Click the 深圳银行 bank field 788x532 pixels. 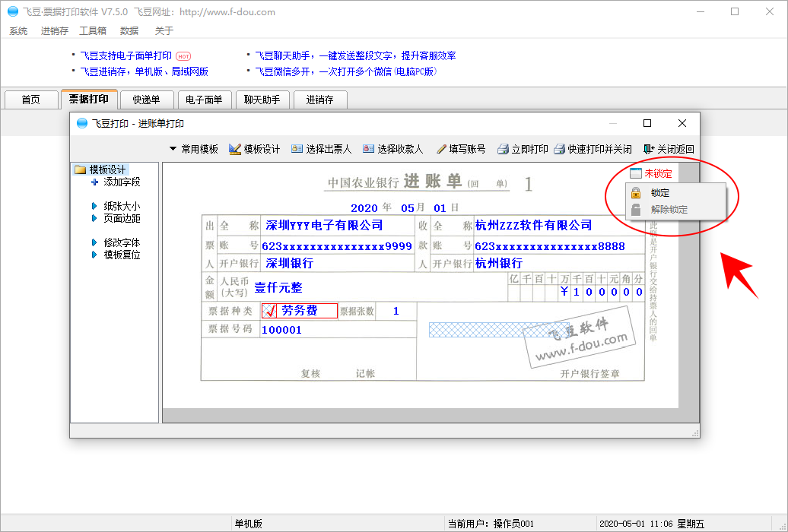point(290,263)
